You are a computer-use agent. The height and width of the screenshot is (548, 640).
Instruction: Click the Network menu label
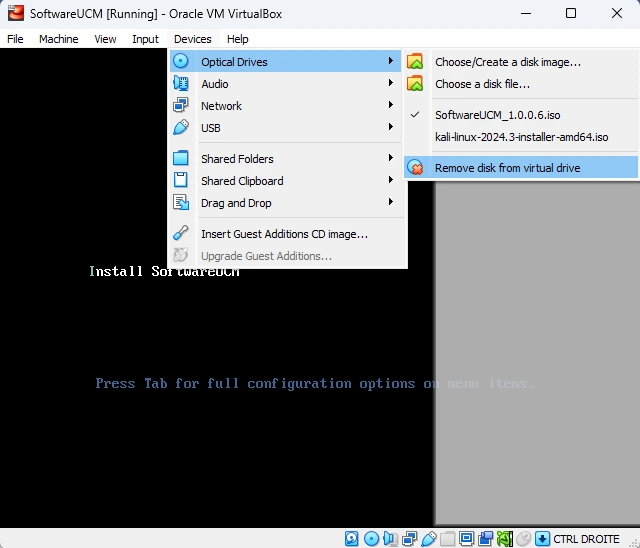click(x=221, y=106)
